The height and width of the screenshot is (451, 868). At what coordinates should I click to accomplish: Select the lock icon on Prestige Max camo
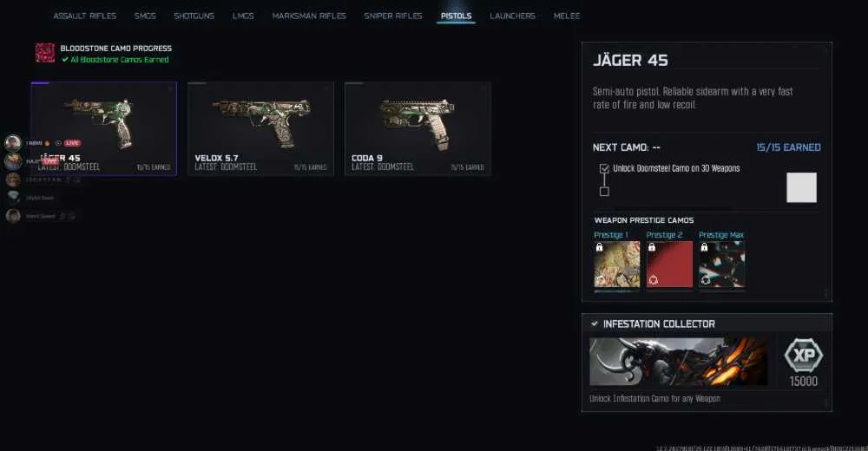[x=704, y=247]
